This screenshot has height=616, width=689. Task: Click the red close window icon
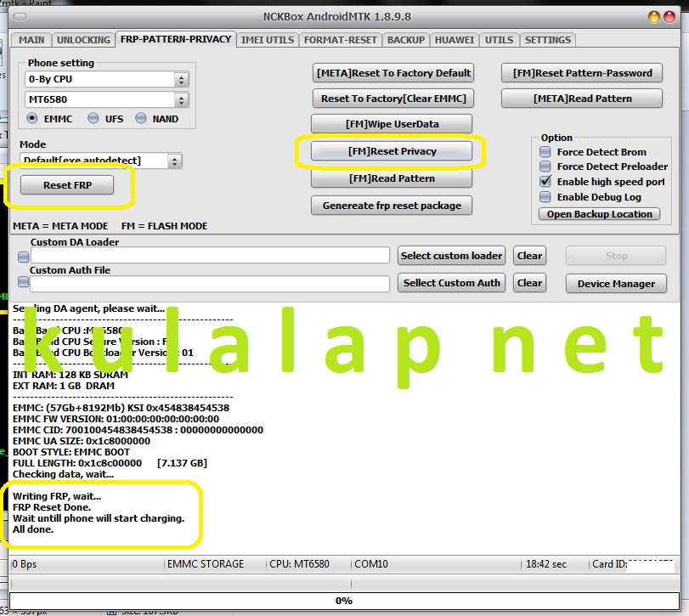click(x=669, y=17)
